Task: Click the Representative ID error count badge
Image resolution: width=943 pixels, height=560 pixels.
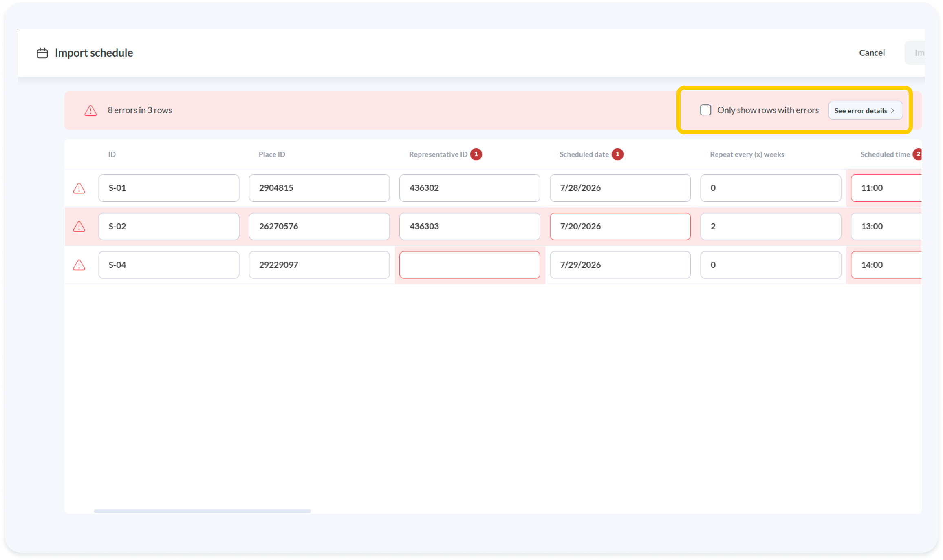Action: pyautogui.click(x=476, y=154)
